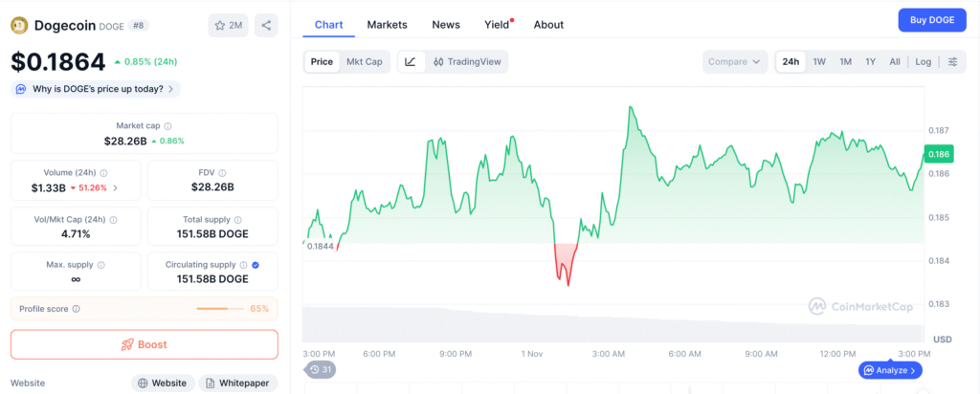This screenshot has width=980, height=394.
Task: Toggle Log scale on the chart
Action: (923, 62)
